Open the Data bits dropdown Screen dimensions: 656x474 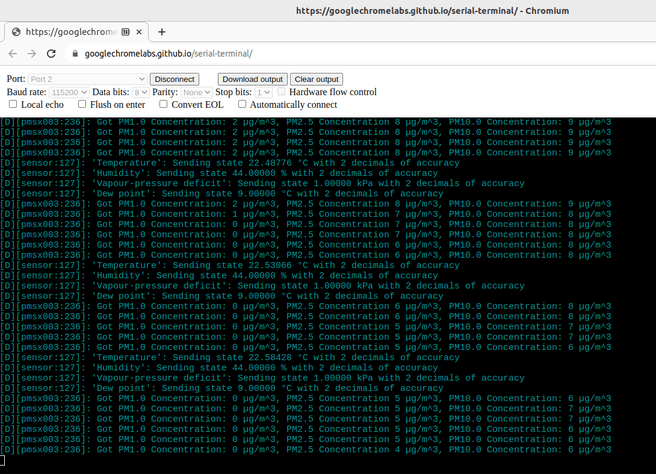tap(141, 92)
